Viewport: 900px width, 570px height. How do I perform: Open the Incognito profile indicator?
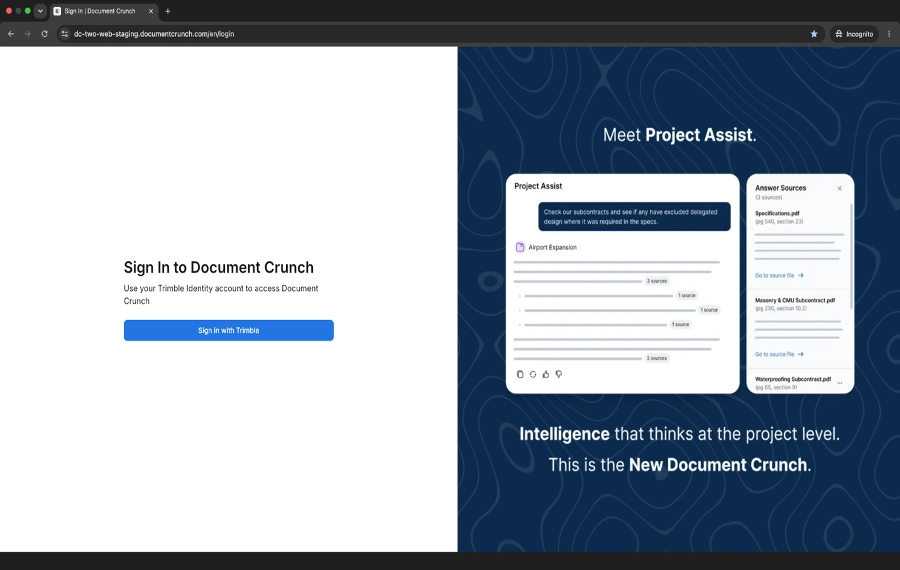coord(854,34)
